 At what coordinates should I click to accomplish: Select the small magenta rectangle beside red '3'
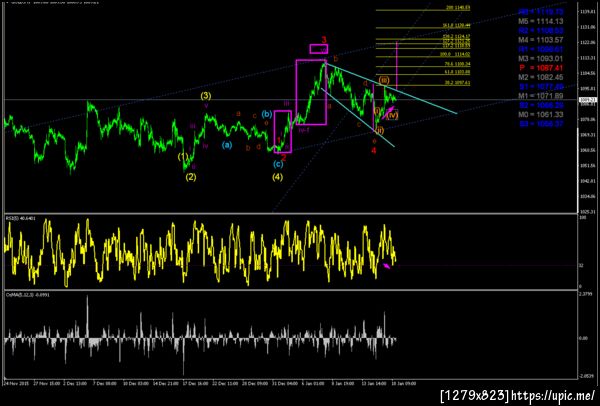point(319,49)
